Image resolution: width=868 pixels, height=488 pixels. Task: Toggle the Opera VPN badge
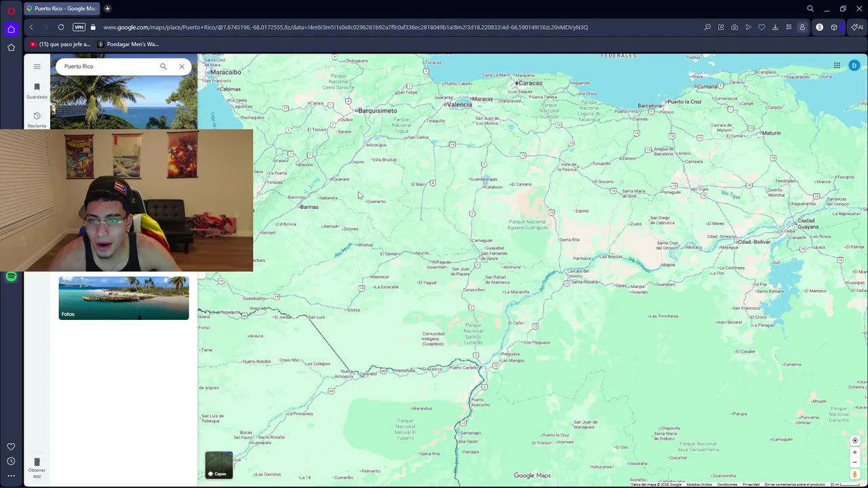point(79,27)
